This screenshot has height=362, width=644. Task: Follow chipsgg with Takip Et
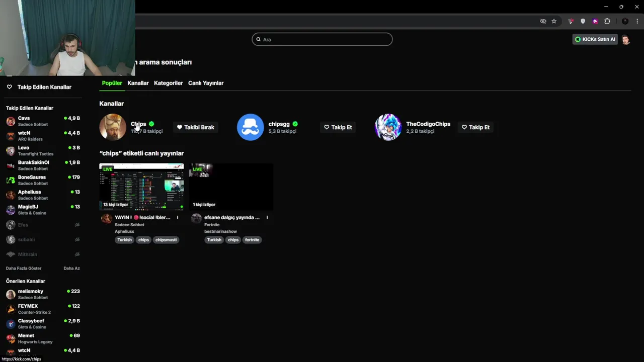click(338, 127)
